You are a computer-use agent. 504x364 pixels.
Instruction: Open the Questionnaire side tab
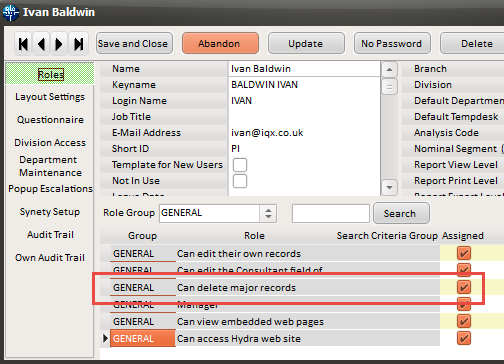(50, 120)
